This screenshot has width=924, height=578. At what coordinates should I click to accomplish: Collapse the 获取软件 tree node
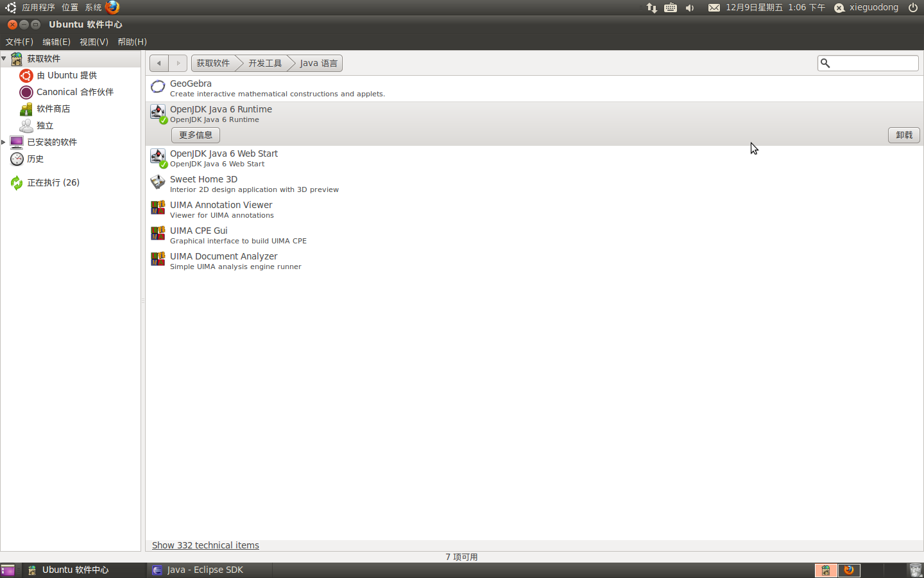pyautogui.click(x=4, y=58)
